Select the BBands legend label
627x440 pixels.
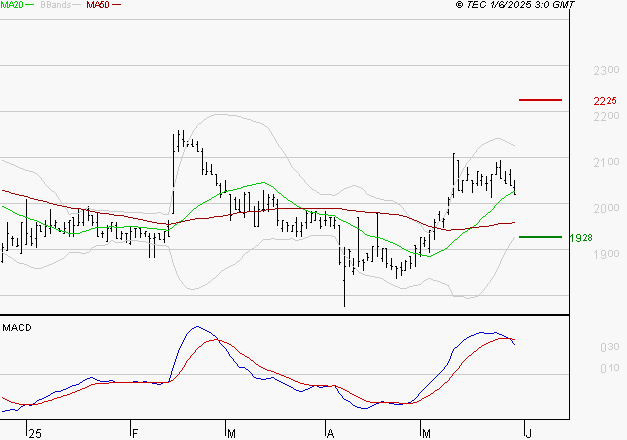point(54,5)
